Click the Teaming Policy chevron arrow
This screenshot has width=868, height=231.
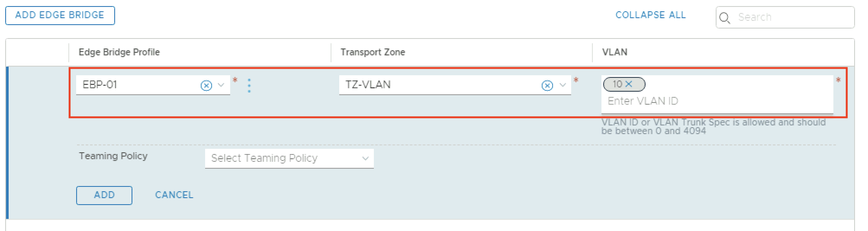(x=365, y=158)
